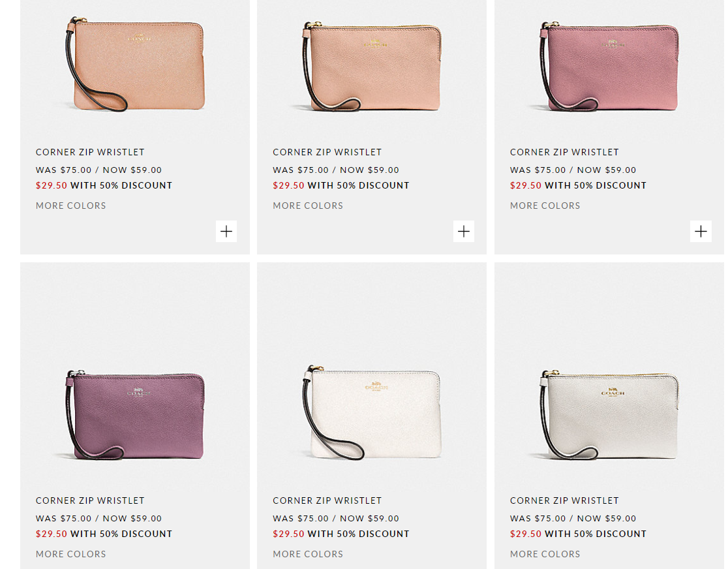Image resolution: width=728 pixels, height=569 pixels.
Task: Expand more colors for the dusty rose wristlet
Action: [545, 206]
